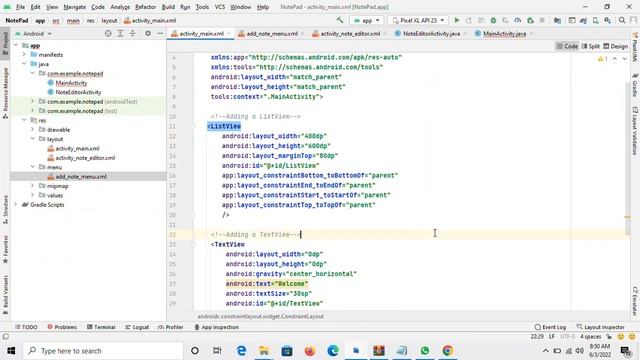The image size is (640, 360).
Task: Switch editor to Split view
Action: tap(591, 46)
